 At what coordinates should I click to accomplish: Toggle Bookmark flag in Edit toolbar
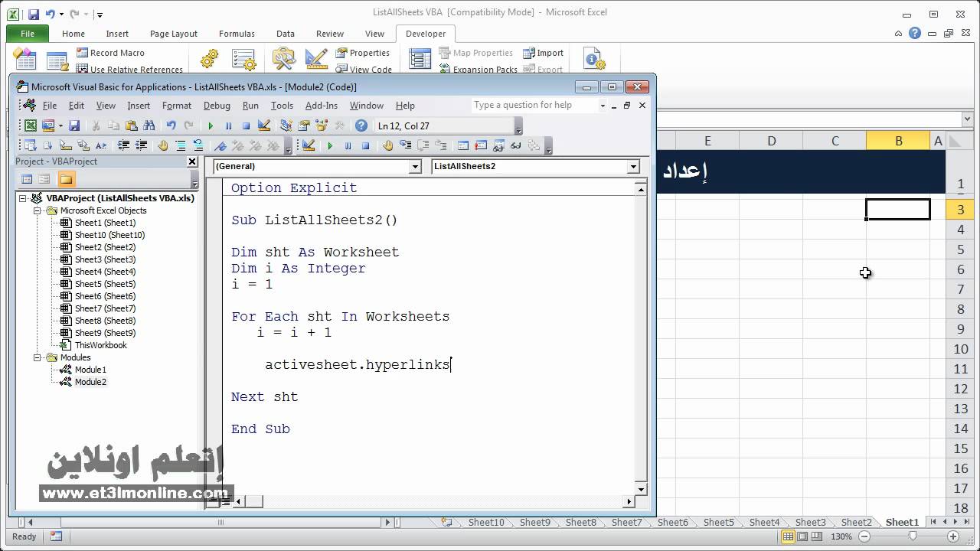(220, 145)
